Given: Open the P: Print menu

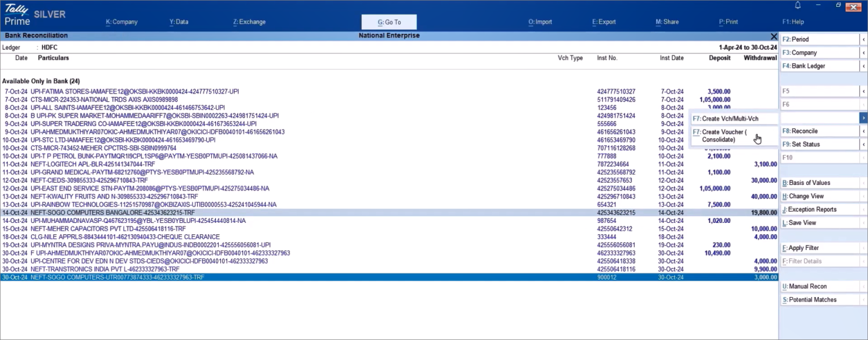Looking at the screenshot, I should (x=728, y=21).
